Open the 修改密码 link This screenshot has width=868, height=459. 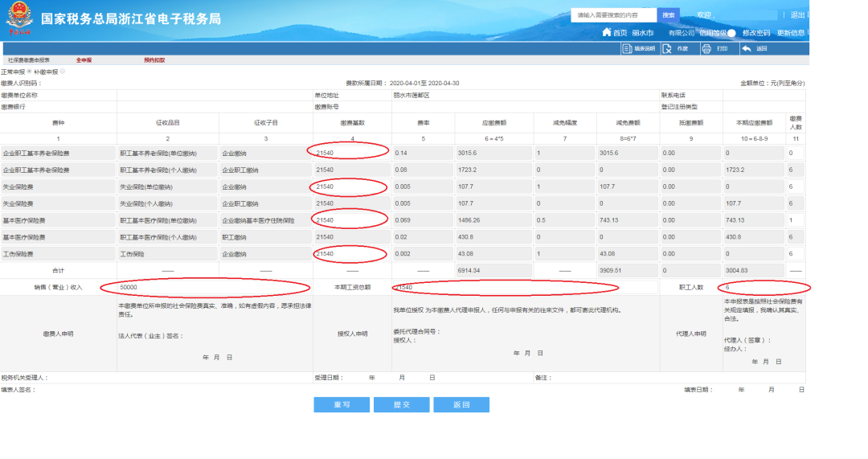tap(756, 33)
